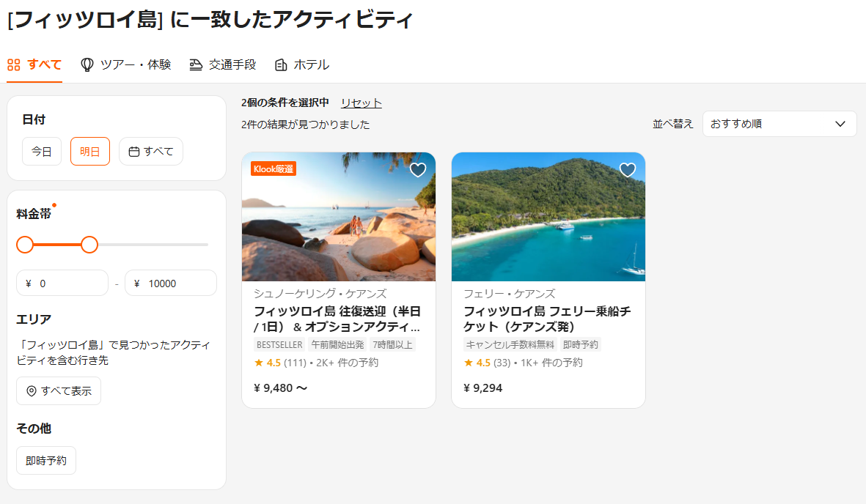The height and width of the screenshot is (504, 866).
Task: Show all areas with すべて表示 button
Action: [59, 391]
